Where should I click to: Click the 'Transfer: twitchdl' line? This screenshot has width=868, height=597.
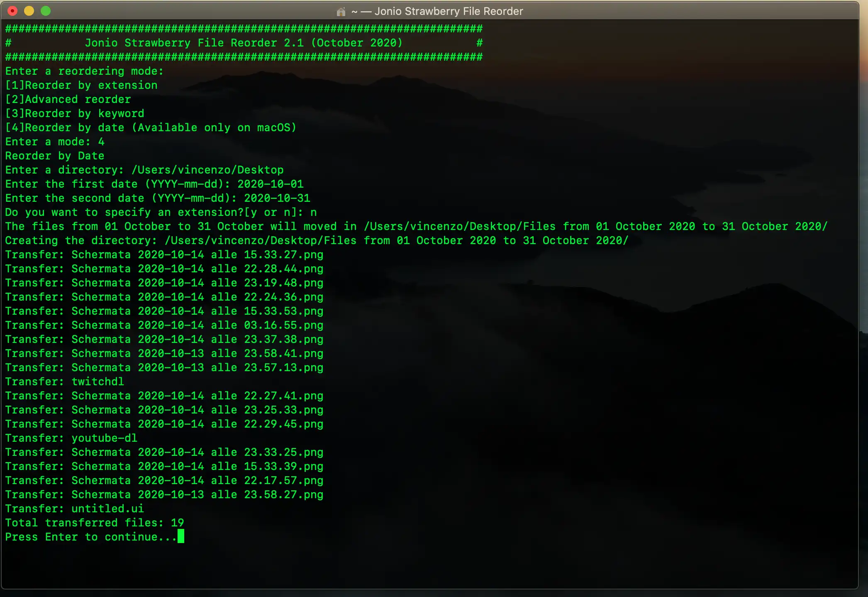65,382
